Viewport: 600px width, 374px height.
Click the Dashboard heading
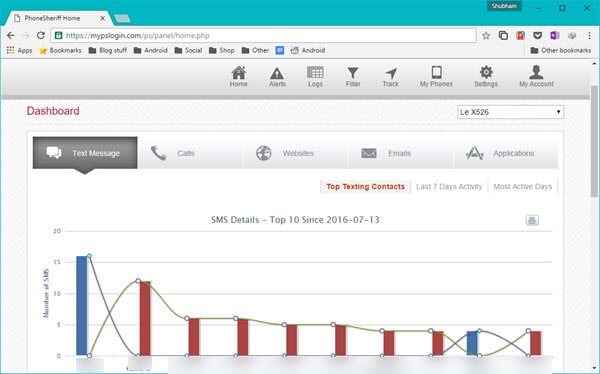pyautogui.click(x=53, y=111)
